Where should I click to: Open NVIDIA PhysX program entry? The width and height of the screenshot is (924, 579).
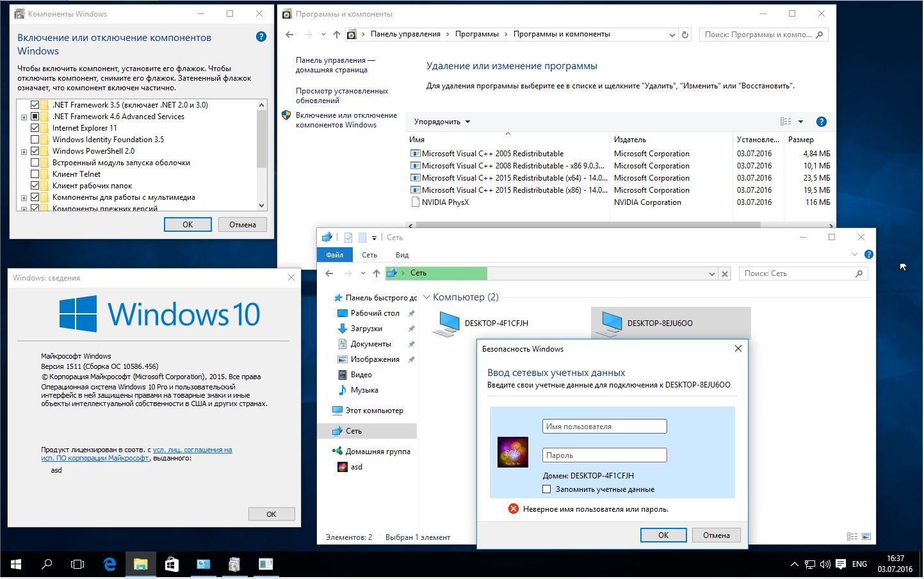pos(445,202)
